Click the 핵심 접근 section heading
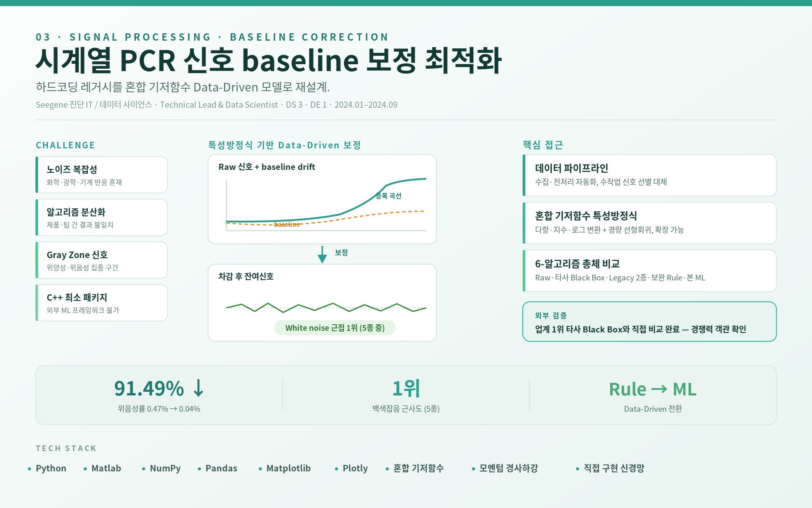 point(543,145)
